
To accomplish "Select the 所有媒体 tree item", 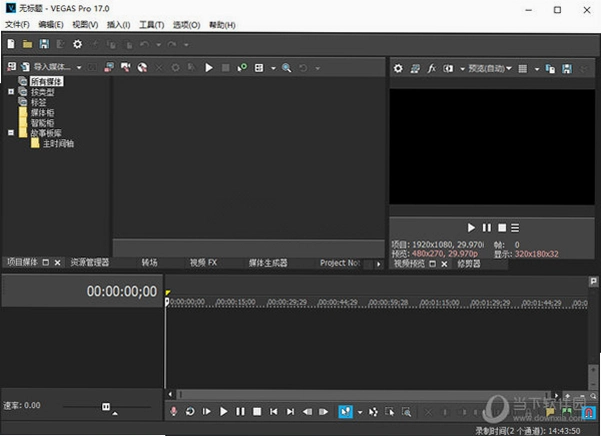I will (x=46, y=81).
